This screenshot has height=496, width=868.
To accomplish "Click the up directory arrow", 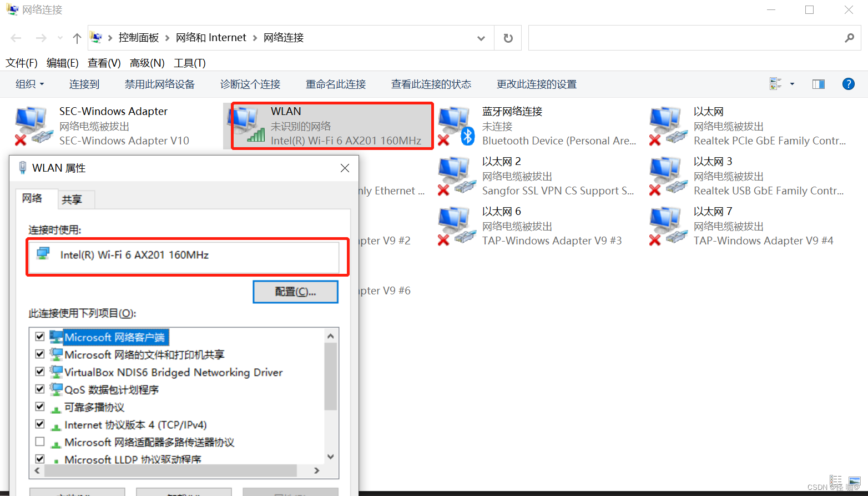I will coord(77,38).
